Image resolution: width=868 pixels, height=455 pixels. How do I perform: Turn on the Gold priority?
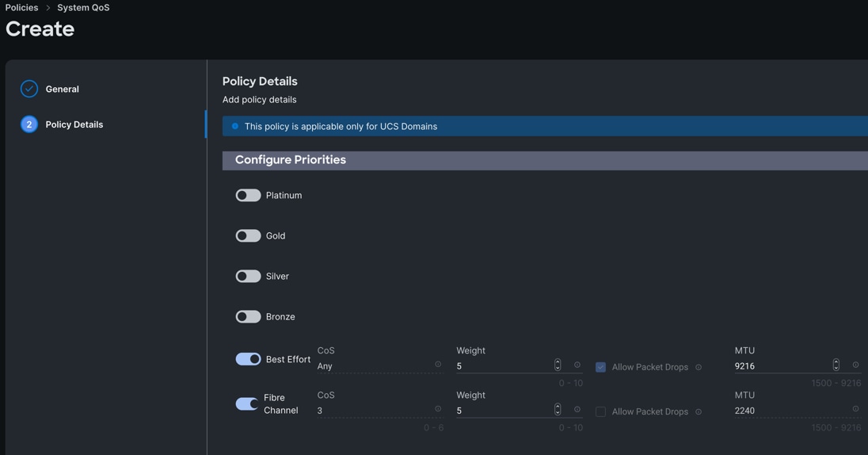point(248,235)
